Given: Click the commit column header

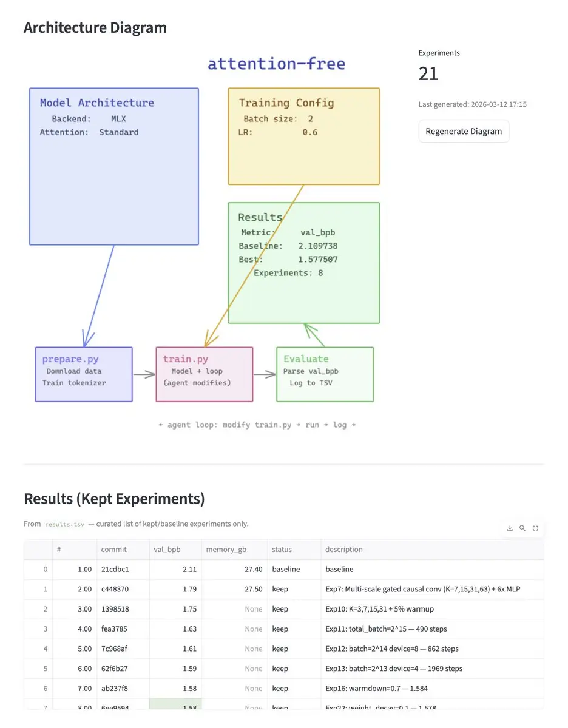Looking at the screenshot, I should (x=114, y=550).
